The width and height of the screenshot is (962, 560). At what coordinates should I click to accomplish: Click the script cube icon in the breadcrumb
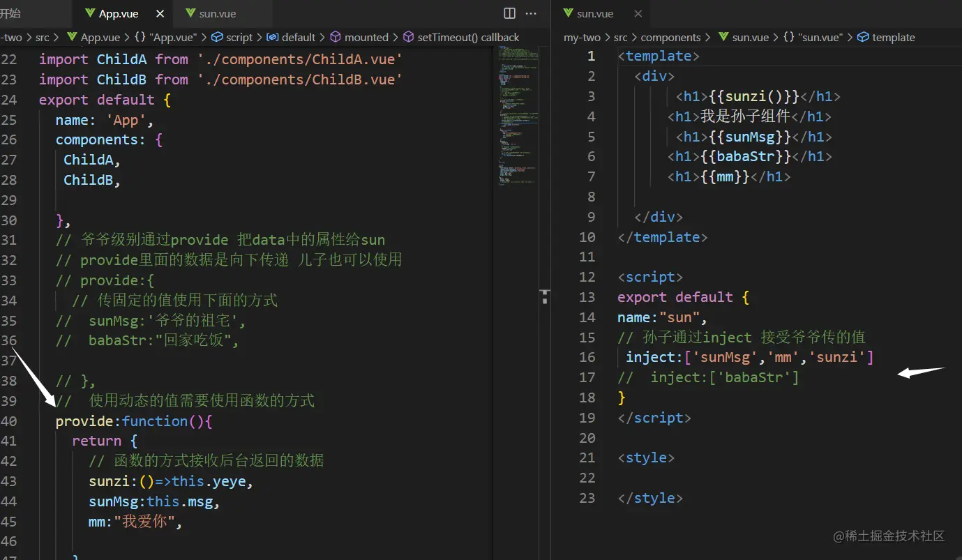(x=217, y=37)
